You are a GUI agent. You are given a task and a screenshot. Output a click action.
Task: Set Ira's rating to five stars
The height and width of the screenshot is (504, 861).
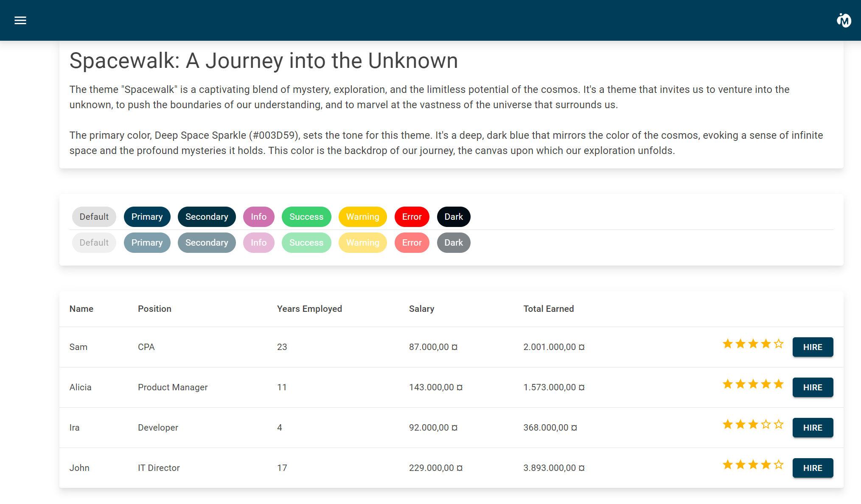tap(779, 424)
